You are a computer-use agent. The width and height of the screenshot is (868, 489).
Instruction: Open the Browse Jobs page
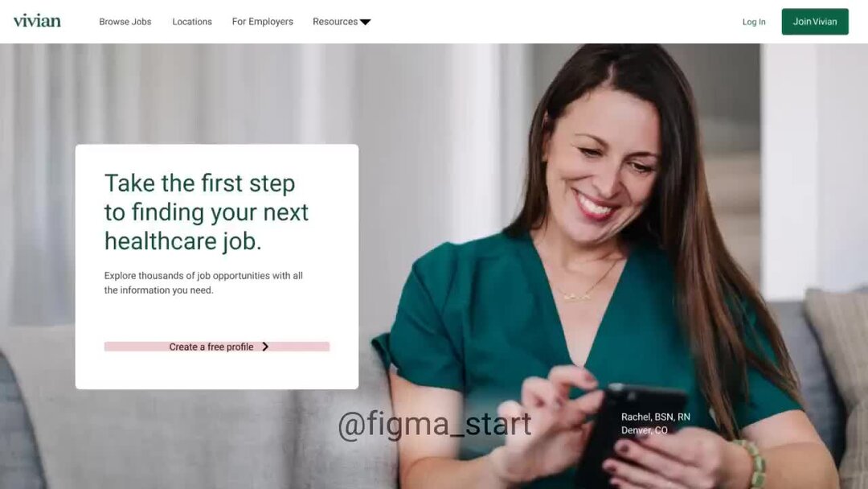pos(125,22)
